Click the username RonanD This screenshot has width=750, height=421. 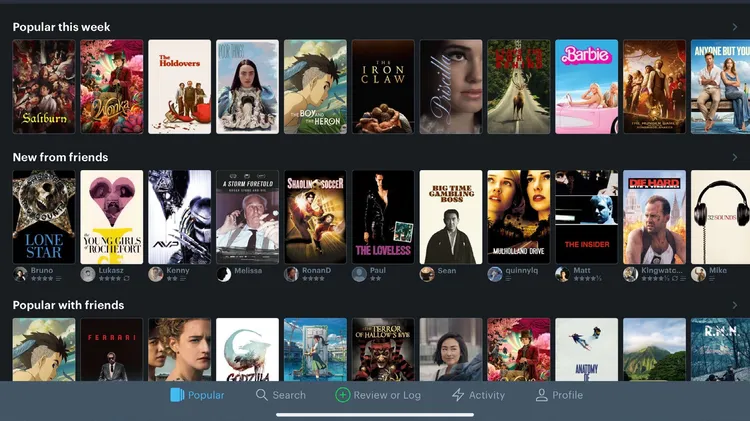click(x=316, y=270)
